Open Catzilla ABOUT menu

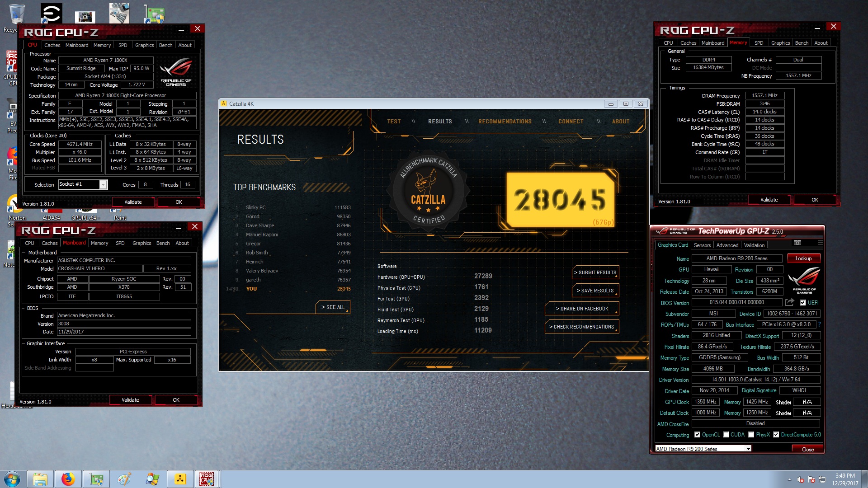[x=620, y=122]
